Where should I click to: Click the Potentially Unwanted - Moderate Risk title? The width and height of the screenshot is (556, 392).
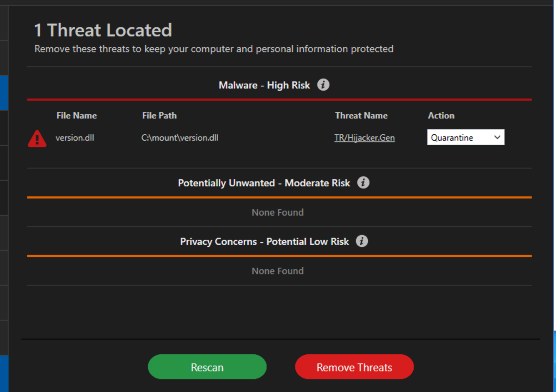click(264, 183)
